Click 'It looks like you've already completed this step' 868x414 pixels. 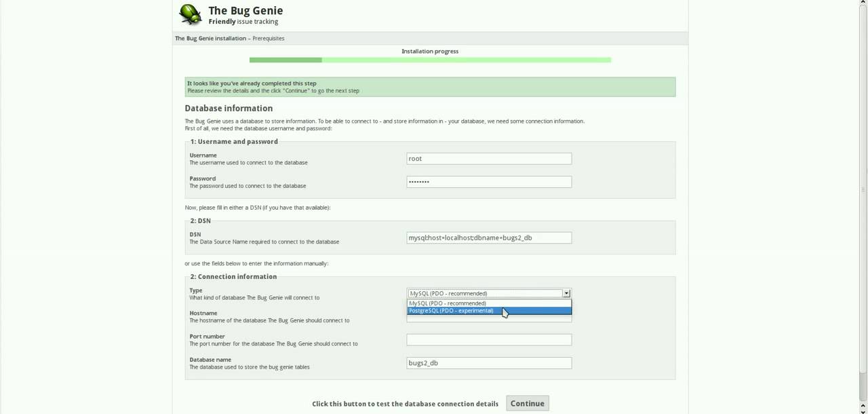pyautogui.click(x=252, y=83)
